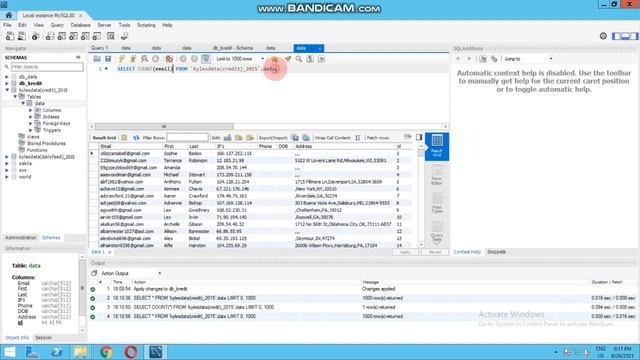
Task: Open the Jump to dropdown
Action: point(528,59)
